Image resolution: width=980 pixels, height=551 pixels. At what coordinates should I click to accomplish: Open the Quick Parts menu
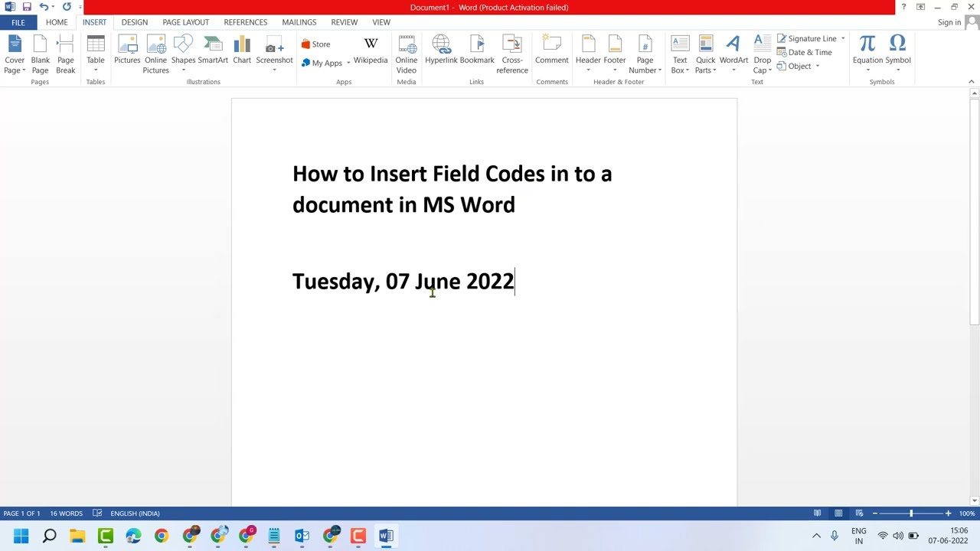pos(706,54)
